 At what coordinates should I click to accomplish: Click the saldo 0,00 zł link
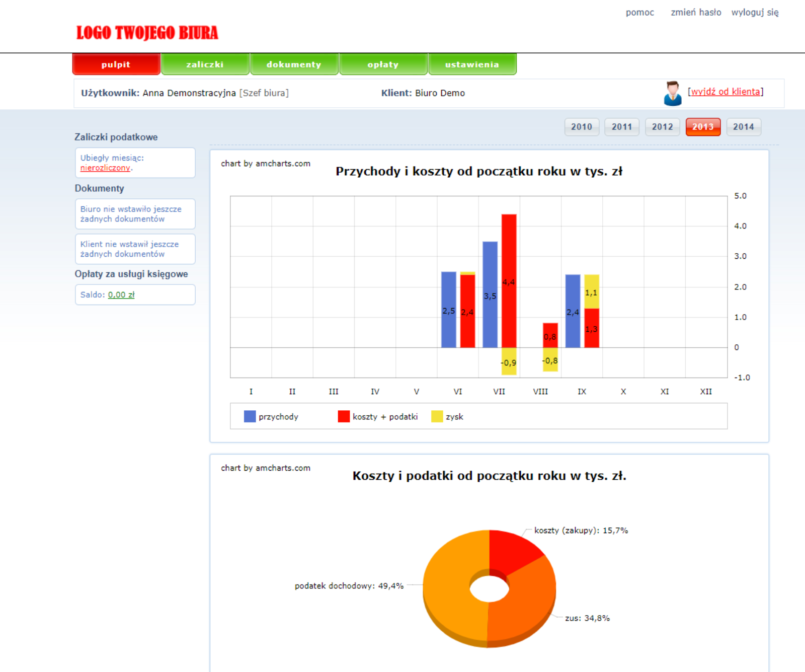tap(121, 295)
